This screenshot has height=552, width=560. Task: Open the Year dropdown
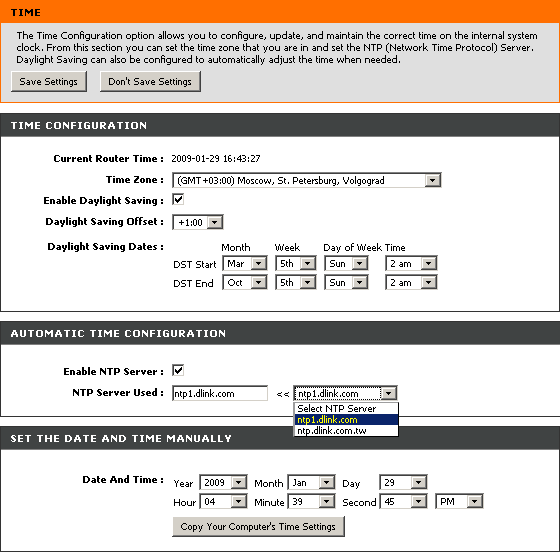[223, 482]
